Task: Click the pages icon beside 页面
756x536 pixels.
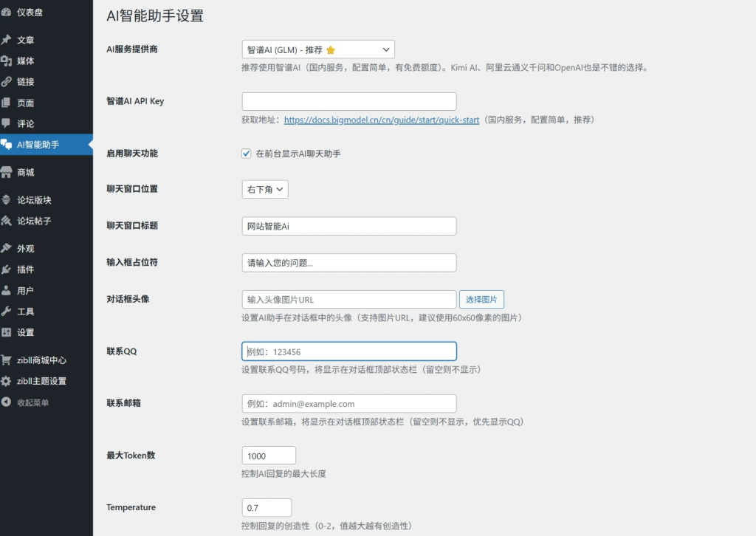Action: (6, 103)
